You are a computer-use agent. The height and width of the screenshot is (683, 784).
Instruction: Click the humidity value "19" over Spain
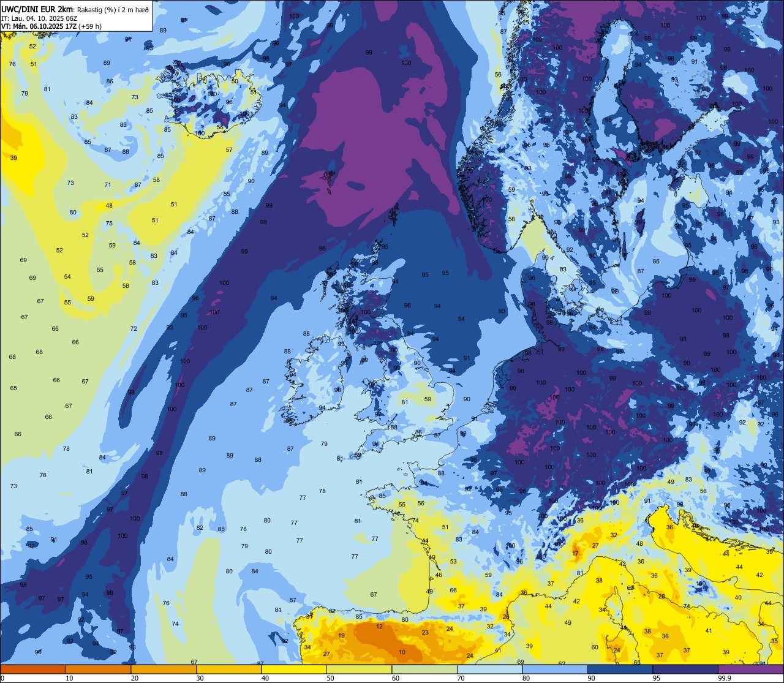[x=342, y=636]
